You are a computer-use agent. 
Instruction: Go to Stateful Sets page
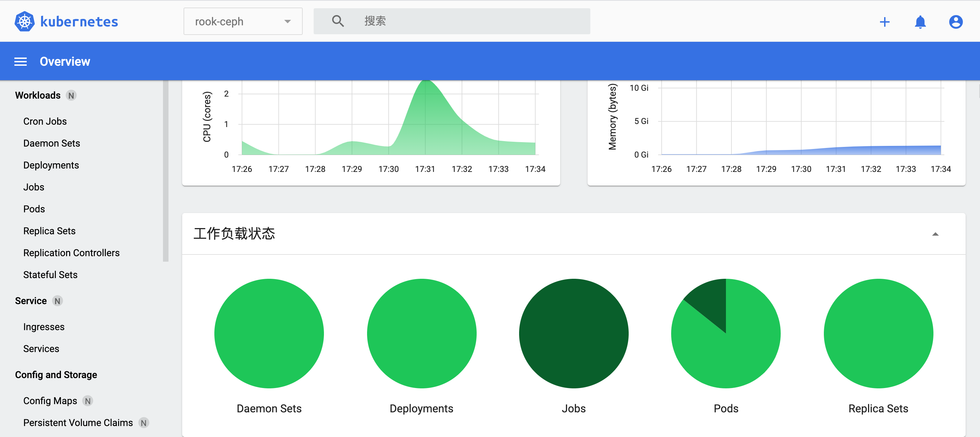tap(50, 275)
